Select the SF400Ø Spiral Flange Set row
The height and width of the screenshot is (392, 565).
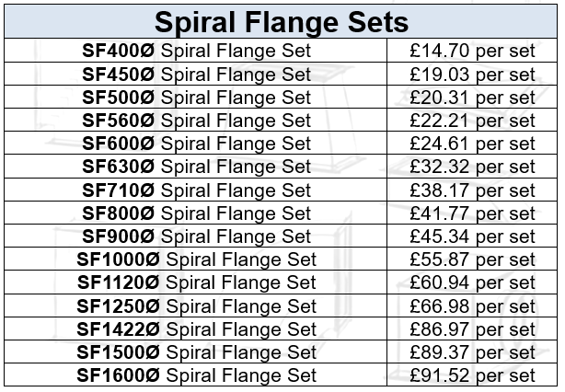pyautogui.click(x=281, y=51)
